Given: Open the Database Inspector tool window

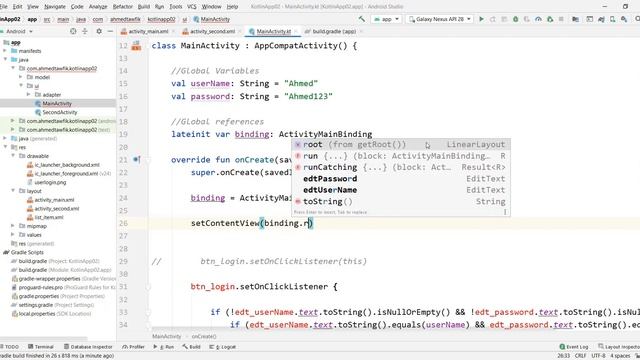Looking at the screenshot, I should point(88,347).
